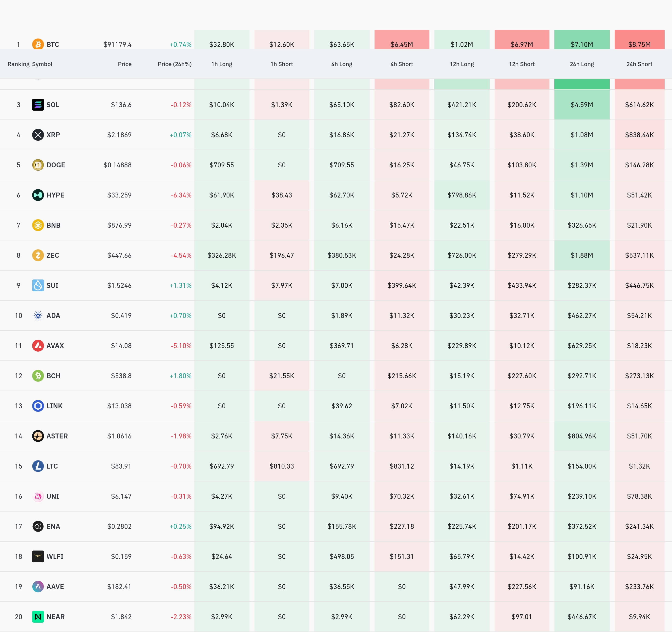
Task: Open the LINK symbol name link
Action: [54, 406]
